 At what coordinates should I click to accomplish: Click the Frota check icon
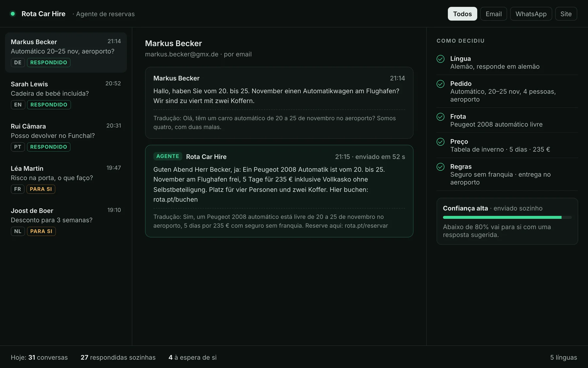(x=440, y=117)
